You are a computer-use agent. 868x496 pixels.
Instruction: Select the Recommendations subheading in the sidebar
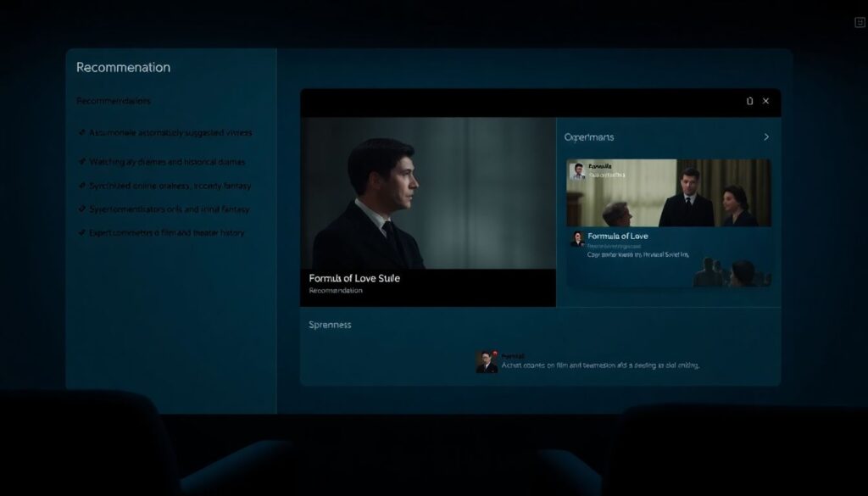pyautogui.click(x=114, y=102)
